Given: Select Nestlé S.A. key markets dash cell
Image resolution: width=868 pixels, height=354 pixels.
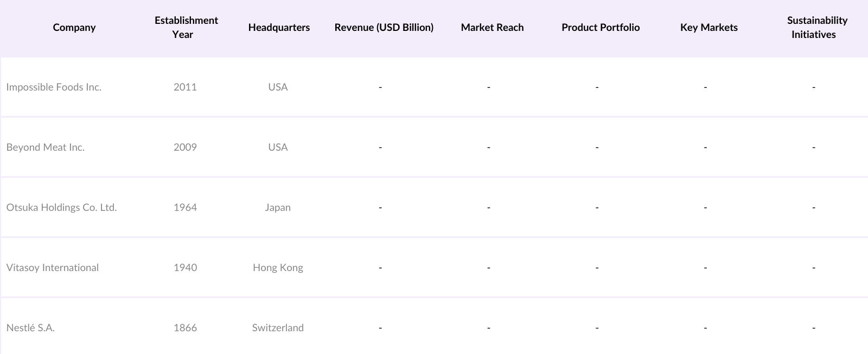Looking at the screenshot, I should point(705,328).
